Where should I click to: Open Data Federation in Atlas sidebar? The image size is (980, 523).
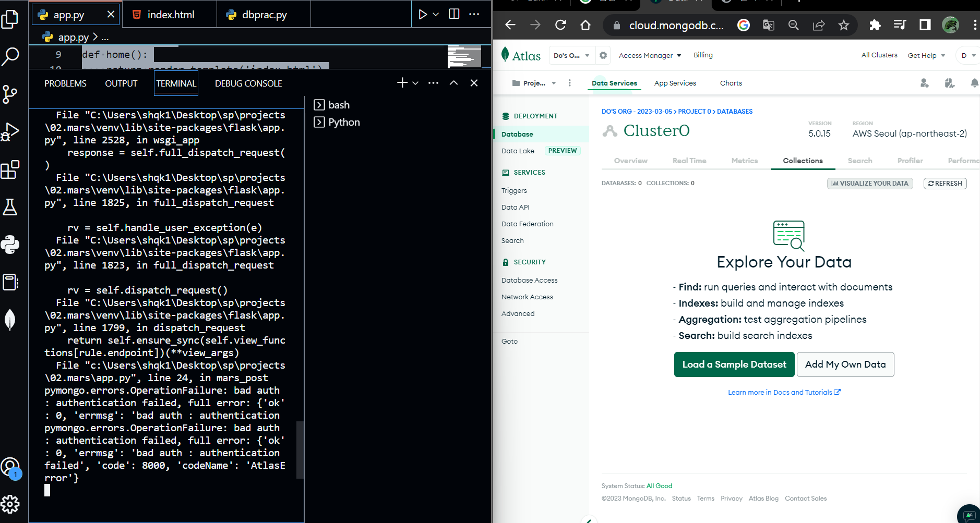(527, 224)
